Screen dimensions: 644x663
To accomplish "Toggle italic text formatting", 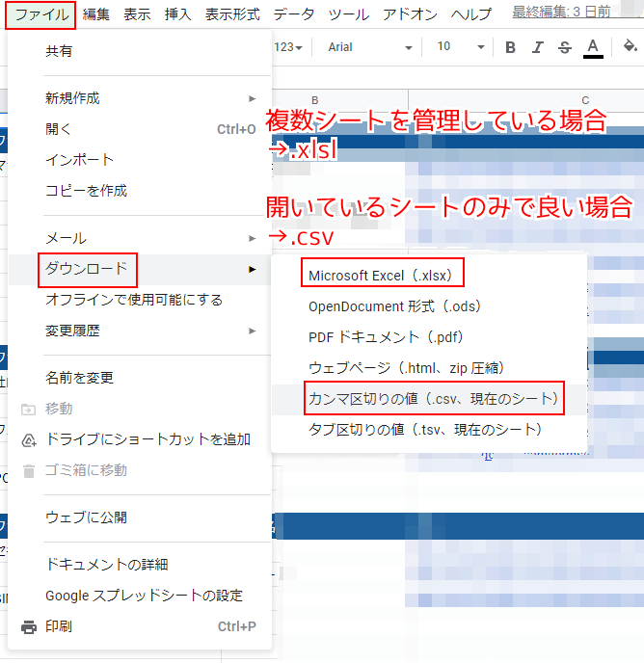I will pyautogui.click(x=537, y=47).
